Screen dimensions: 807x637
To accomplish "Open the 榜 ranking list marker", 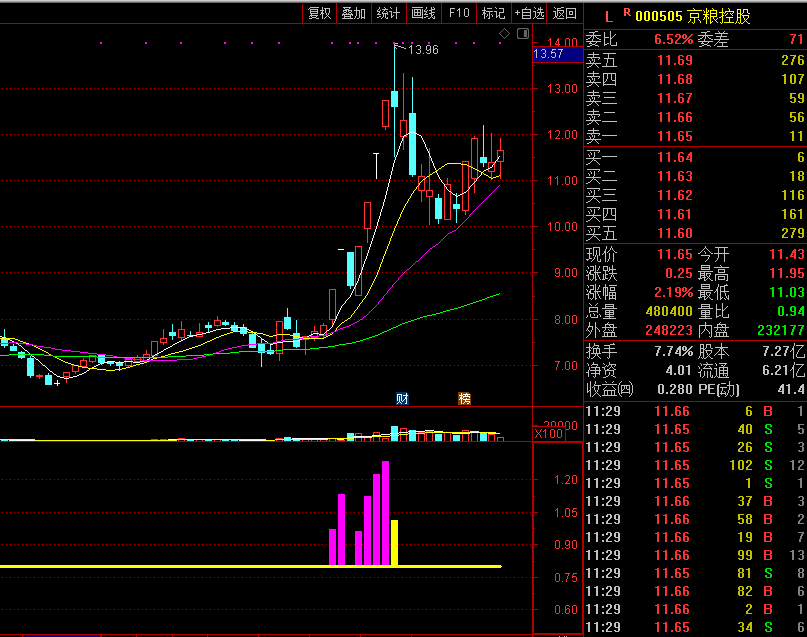I will pos(464,399).
